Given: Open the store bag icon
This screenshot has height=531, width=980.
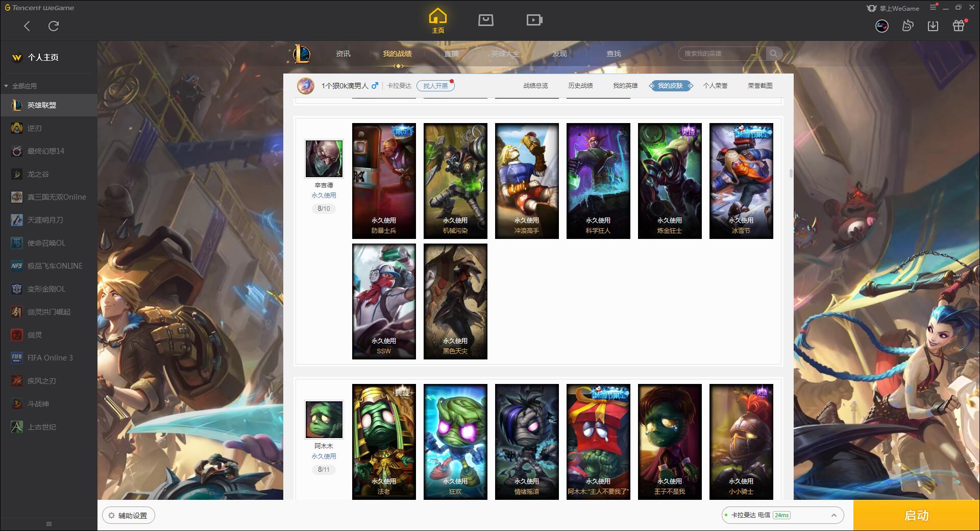Looking at the screenshot, I should [x=486, y=20].
